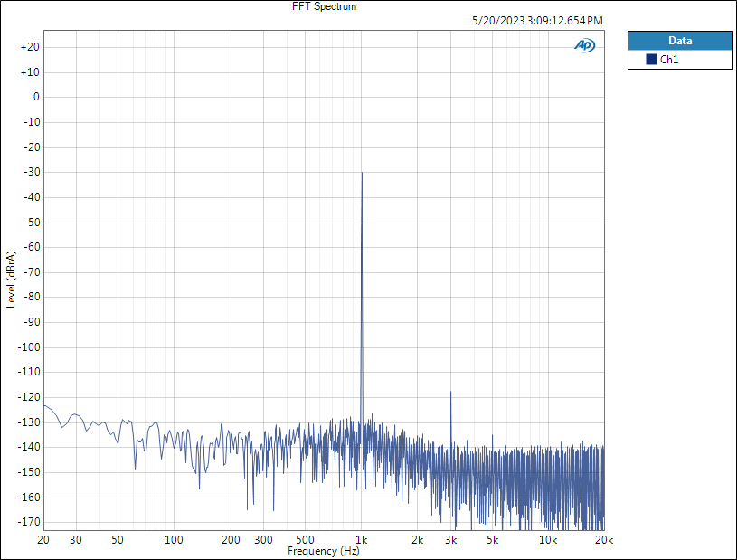Click the 500 frequency axis tick label

pos(305,540)
